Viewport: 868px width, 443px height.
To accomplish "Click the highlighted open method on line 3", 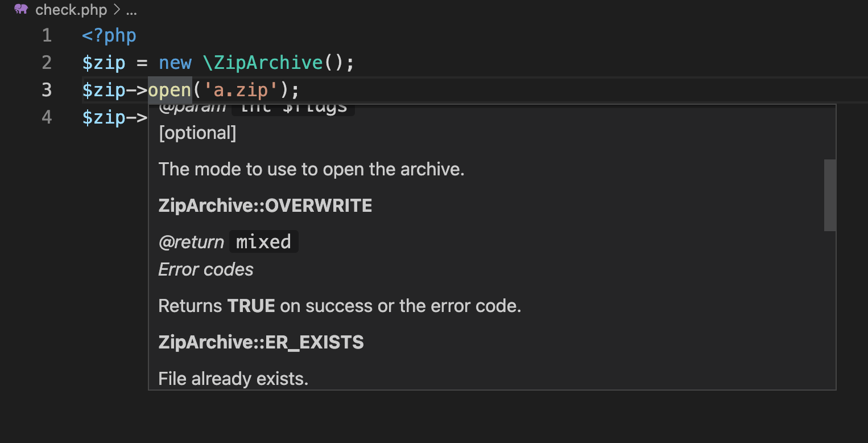I will (169, 90).
